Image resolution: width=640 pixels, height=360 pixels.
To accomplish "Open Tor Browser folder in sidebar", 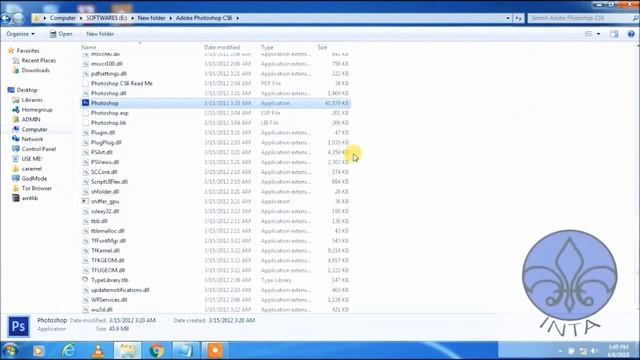I will [36, 188].
